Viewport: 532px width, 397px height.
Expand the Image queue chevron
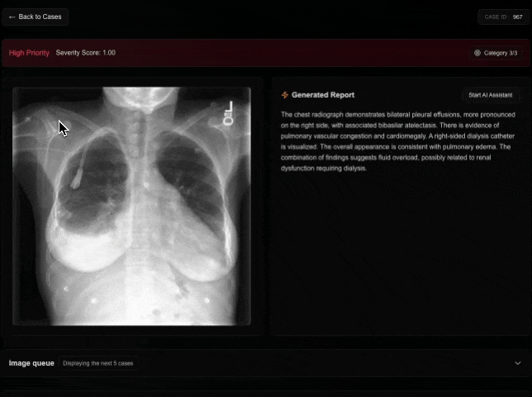pos(518,363)
